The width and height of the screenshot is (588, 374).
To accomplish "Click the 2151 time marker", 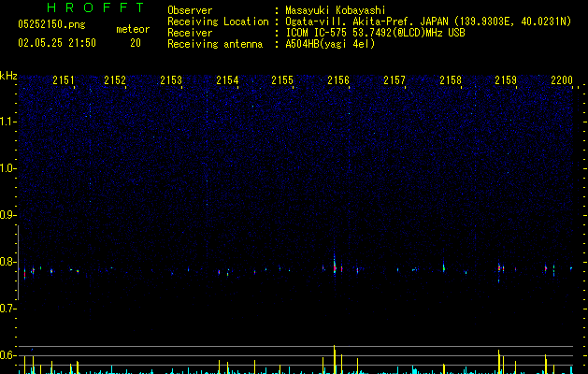I will pos(64,79).
